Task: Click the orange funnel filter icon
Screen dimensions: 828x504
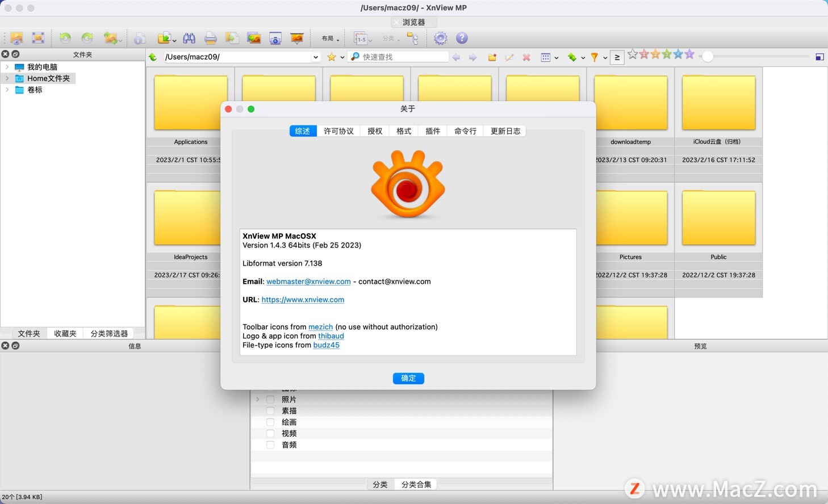Action: (594, 57)
